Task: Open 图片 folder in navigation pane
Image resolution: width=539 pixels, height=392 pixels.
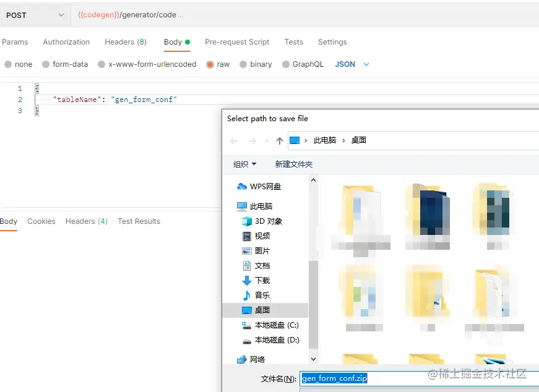Action: pyautogui.click(x=256, y=251)
